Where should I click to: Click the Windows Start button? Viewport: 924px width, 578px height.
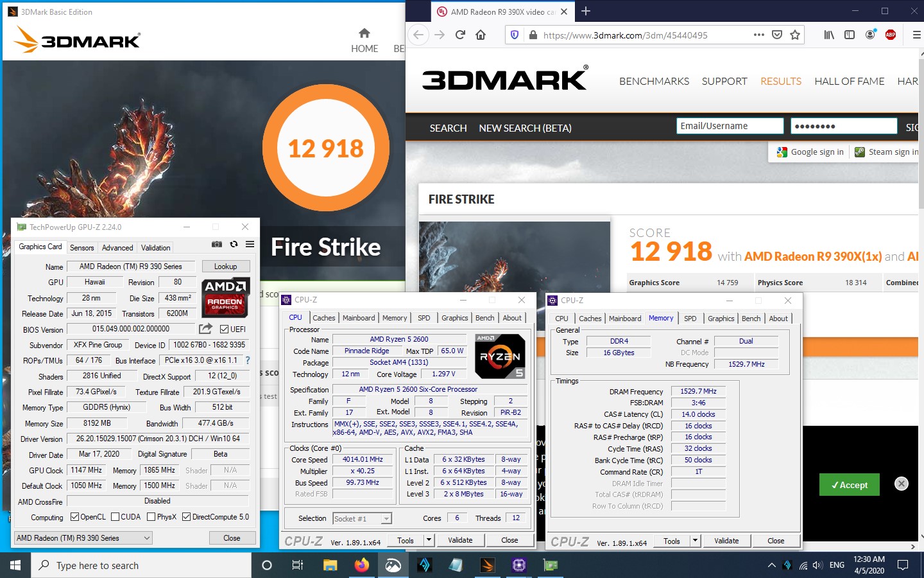click(15, 565)
